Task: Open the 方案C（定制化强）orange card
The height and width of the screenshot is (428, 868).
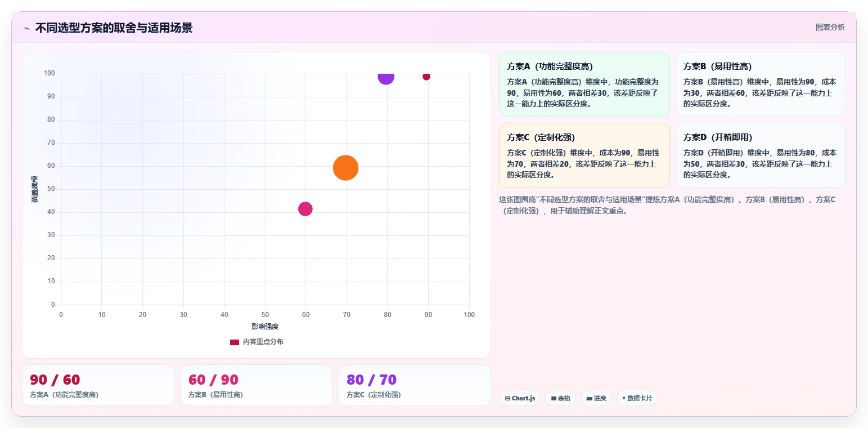Action: click(584, 155)
